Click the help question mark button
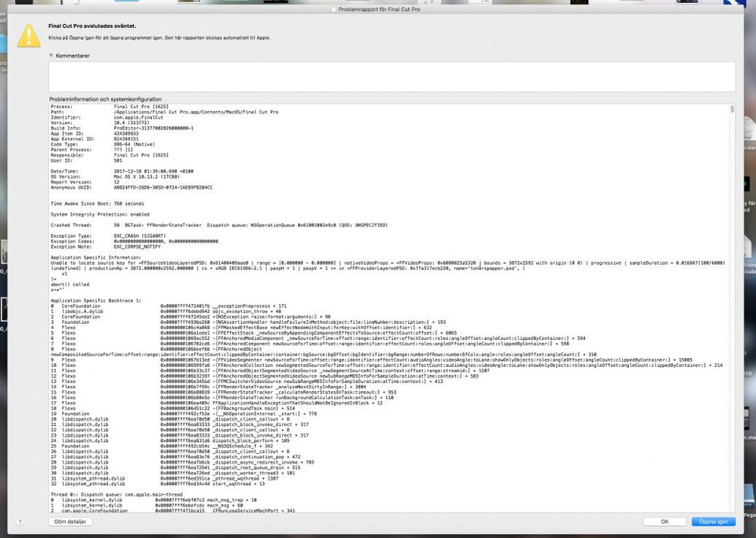This screenshot has width=756, height=538. [x=20, y=521]
